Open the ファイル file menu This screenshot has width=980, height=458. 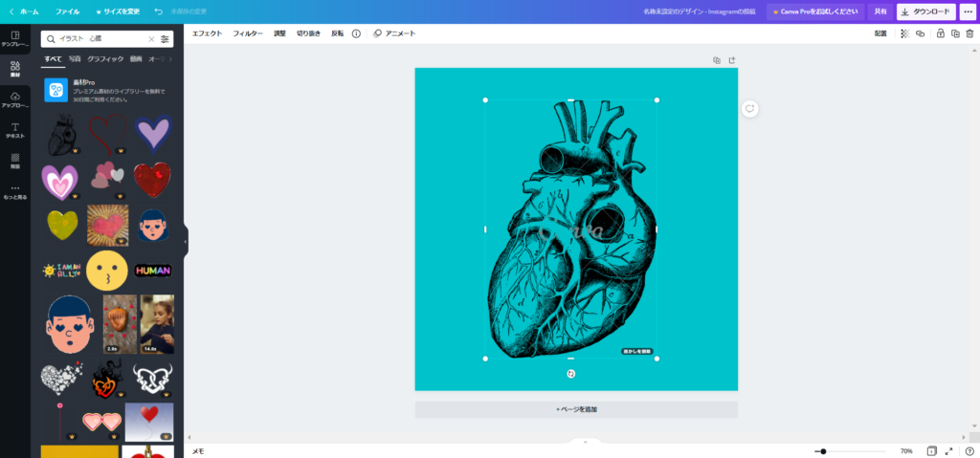(68, 11)
